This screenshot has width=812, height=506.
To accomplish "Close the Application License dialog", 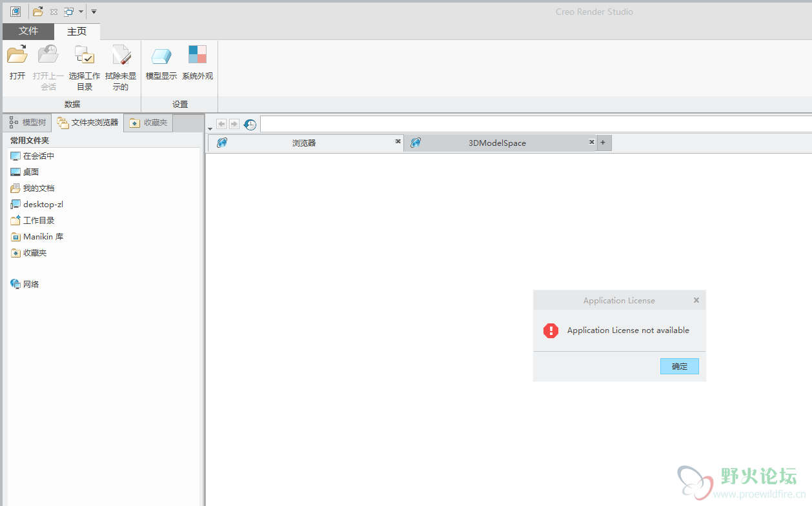I will point(696,300).
